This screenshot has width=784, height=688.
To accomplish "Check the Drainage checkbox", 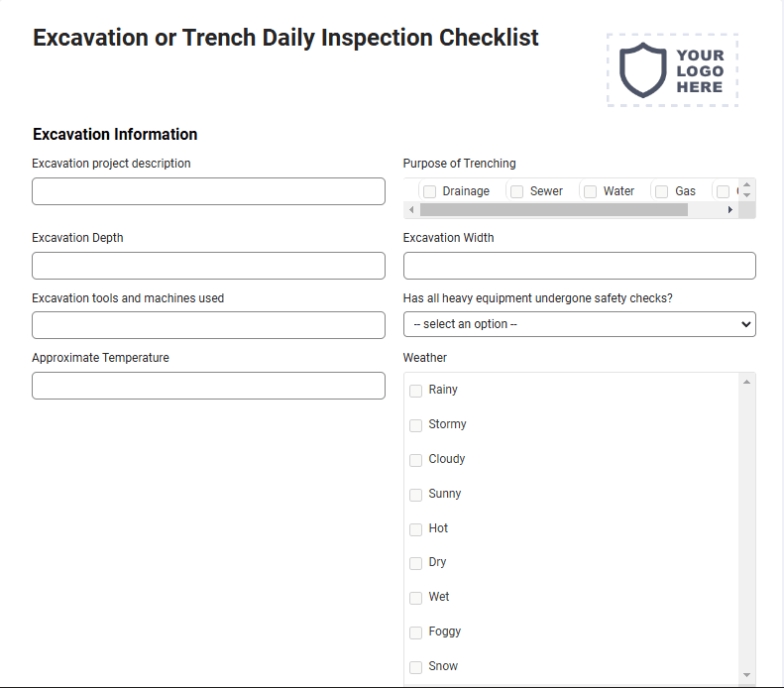I will pos(429,191).
